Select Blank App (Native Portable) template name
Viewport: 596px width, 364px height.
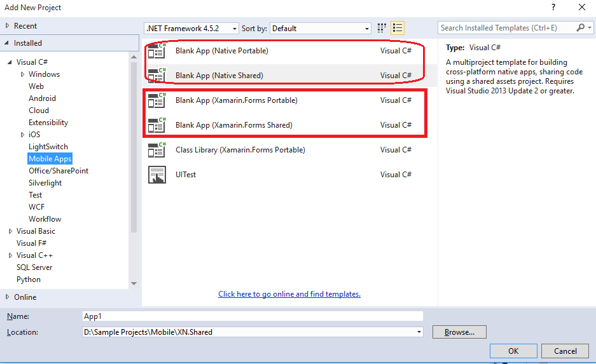pos(222,51)
